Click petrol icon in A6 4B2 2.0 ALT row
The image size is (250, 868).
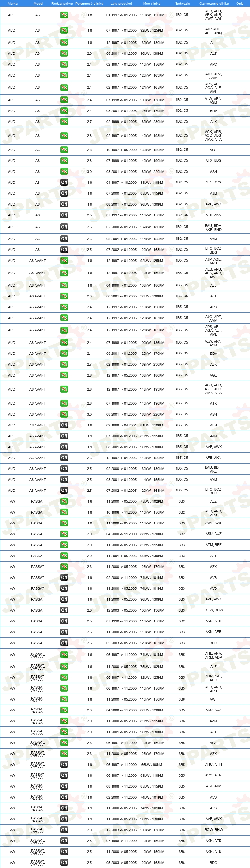click(x=64, y=53)
